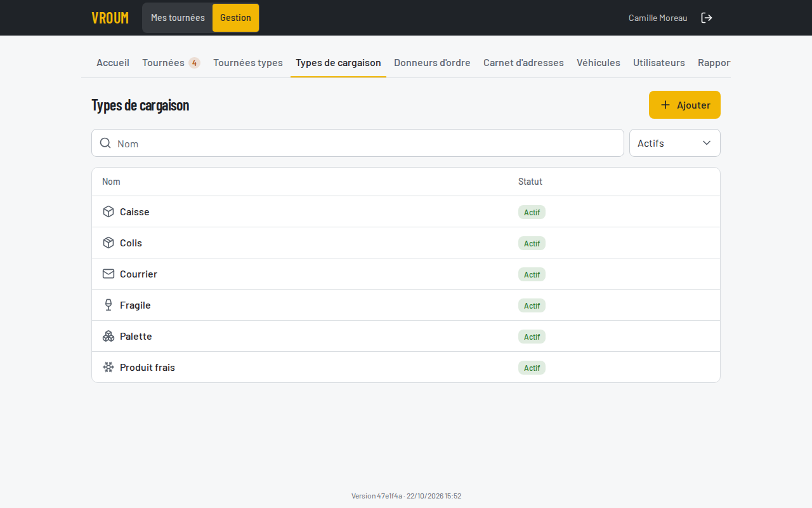The image size is (812, 508).
Task: Click the wine glass icon for Fragile
Action: pos(108,305)
